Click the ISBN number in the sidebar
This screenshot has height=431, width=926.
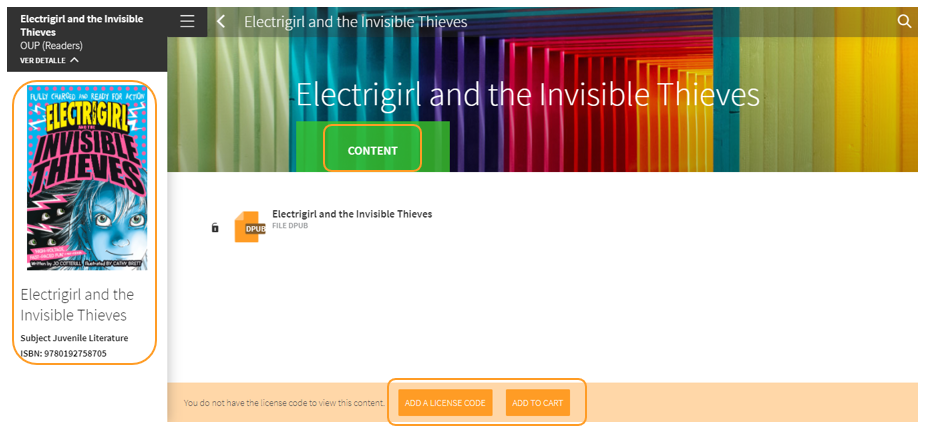click(x=63, y=353)
